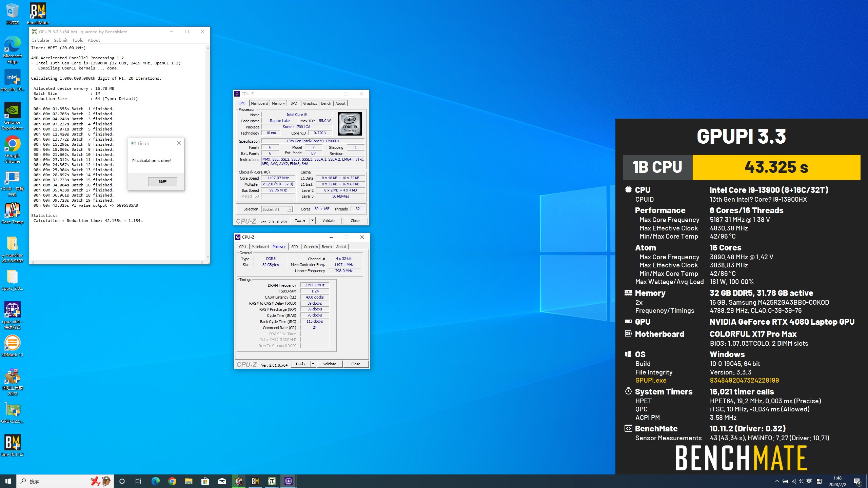Click Tools button in lower CPU-Z

coord(300,364)
